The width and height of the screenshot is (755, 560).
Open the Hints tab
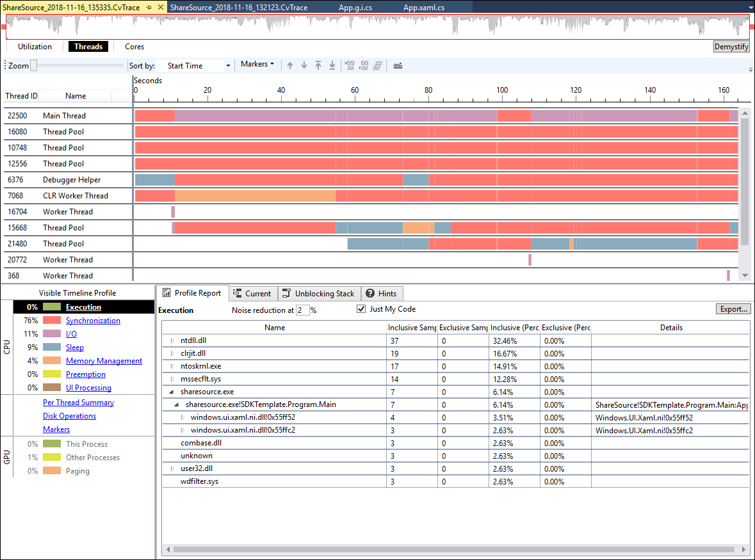[382, 293]
